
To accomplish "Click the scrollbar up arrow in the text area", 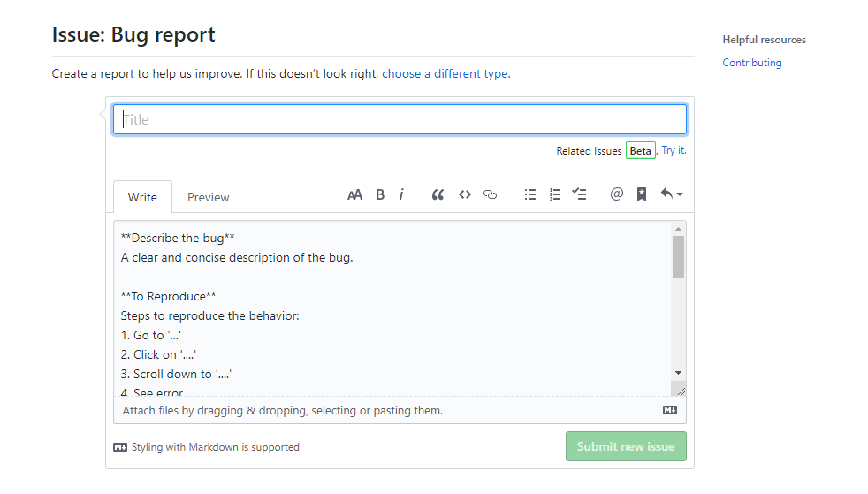I will 678,229.
